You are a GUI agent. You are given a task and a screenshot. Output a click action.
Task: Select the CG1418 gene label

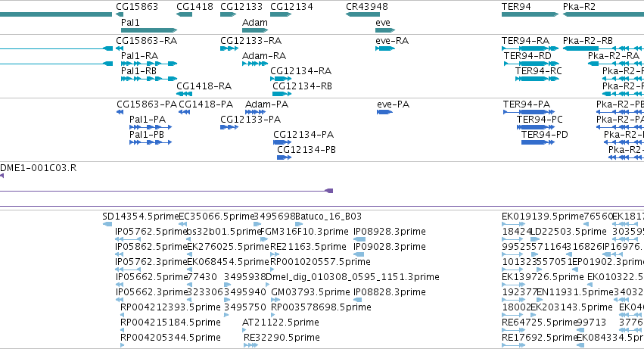[194, 7]
